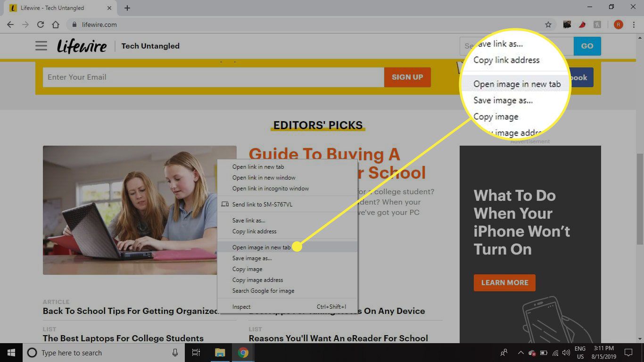Click the battery icon in the tray
644x362 pixels.
pos(544,353)
